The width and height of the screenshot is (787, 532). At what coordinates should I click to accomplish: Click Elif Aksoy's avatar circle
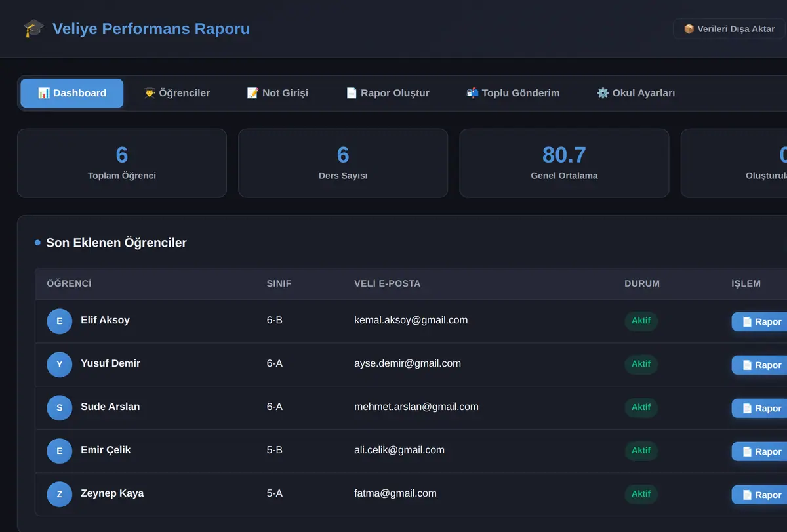click(x=60, y=321)
